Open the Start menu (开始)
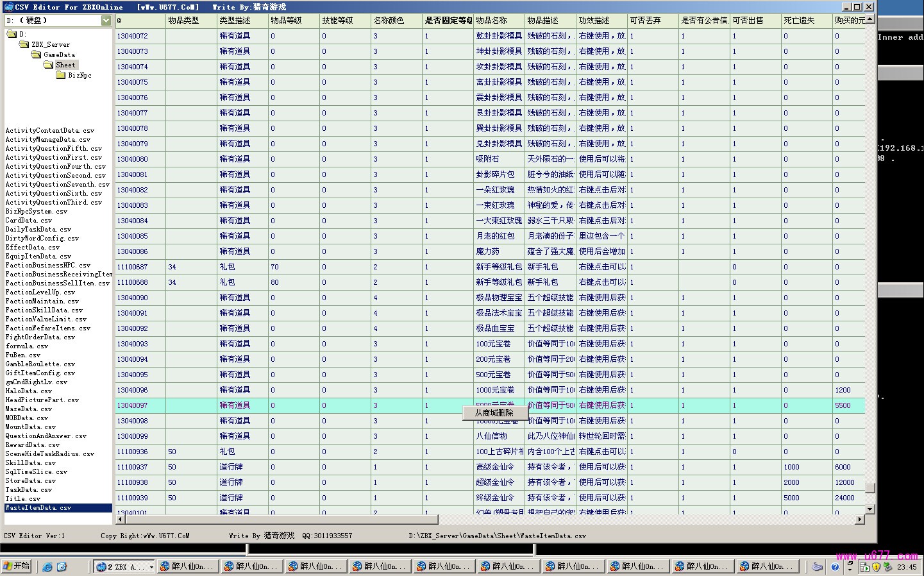Image resolution: width=924 pixels, height=576 pixels. coord(17,566)
